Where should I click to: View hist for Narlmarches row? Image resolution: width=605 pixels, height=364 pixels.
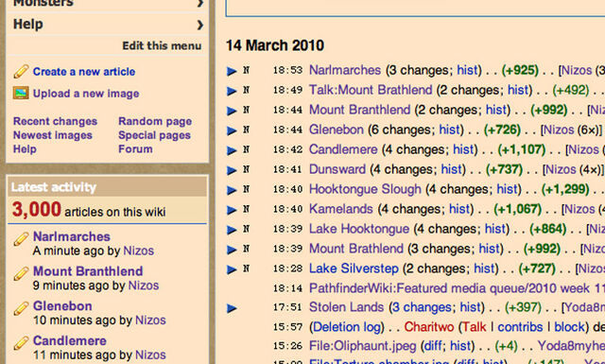tap(467, 70)
